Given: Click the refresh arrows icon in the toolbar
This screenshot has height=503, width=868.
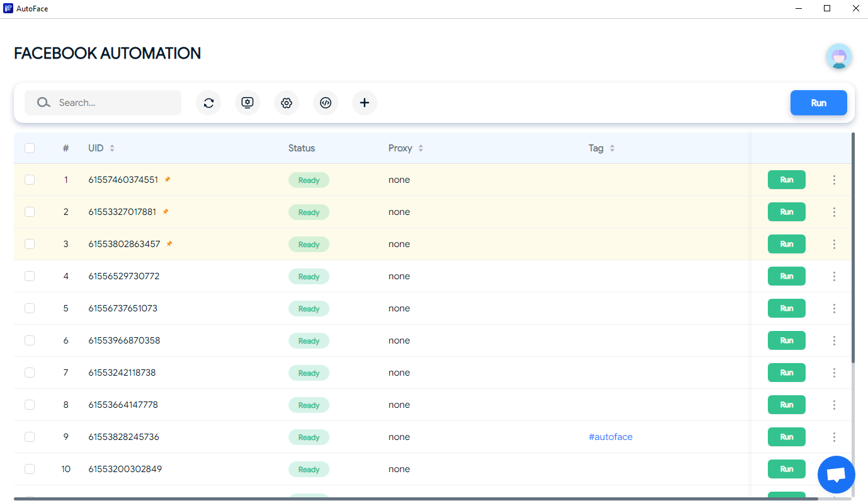Looking at the screenshot, I should [x=208, y=103].
